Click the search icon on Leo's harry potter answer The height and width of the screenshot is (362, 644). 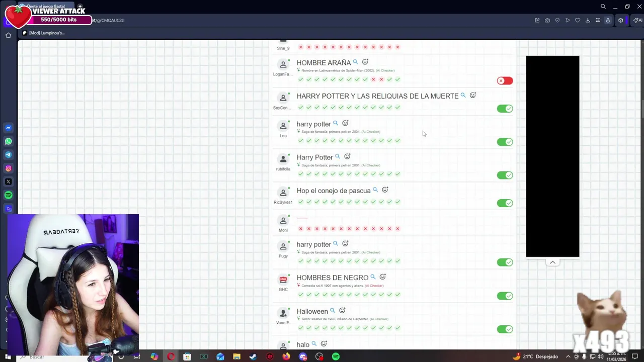coord(336,123)
